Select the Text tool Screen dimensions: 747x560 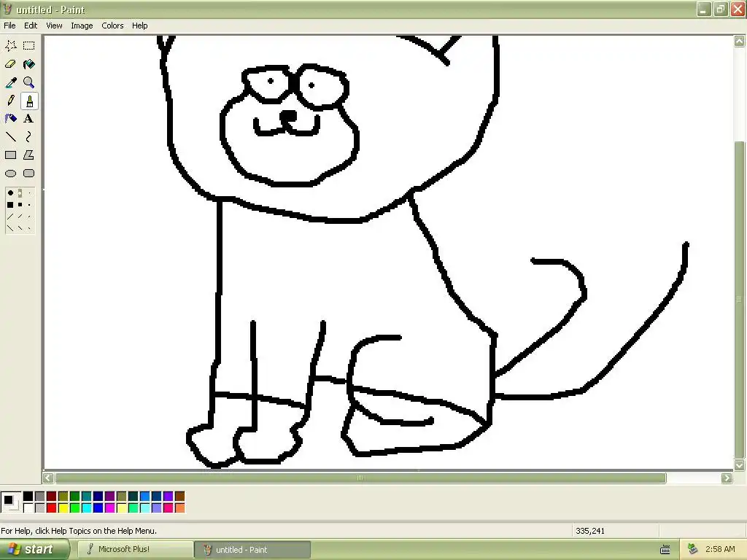pos(29,119)
